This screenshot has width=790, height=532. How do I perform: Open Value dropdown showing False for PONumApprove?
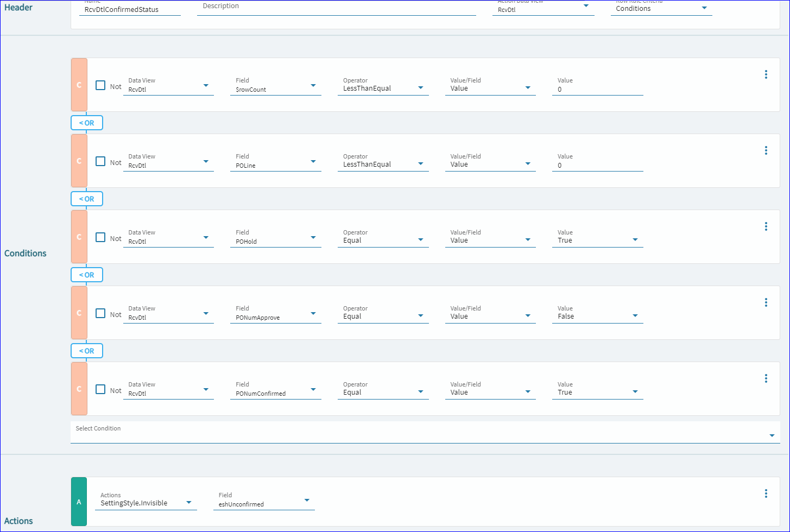click(598, 314)
